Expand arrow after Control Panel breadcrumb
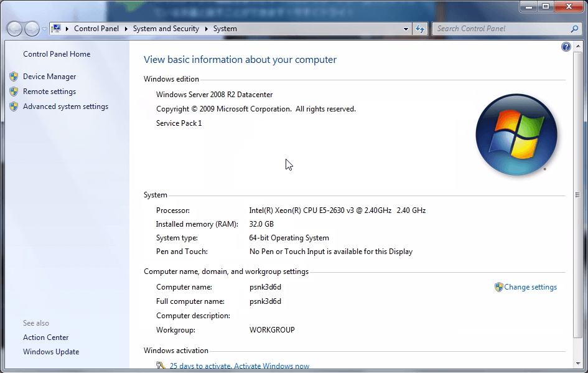Viewport: 588px width, 373px height. [126, 29]
